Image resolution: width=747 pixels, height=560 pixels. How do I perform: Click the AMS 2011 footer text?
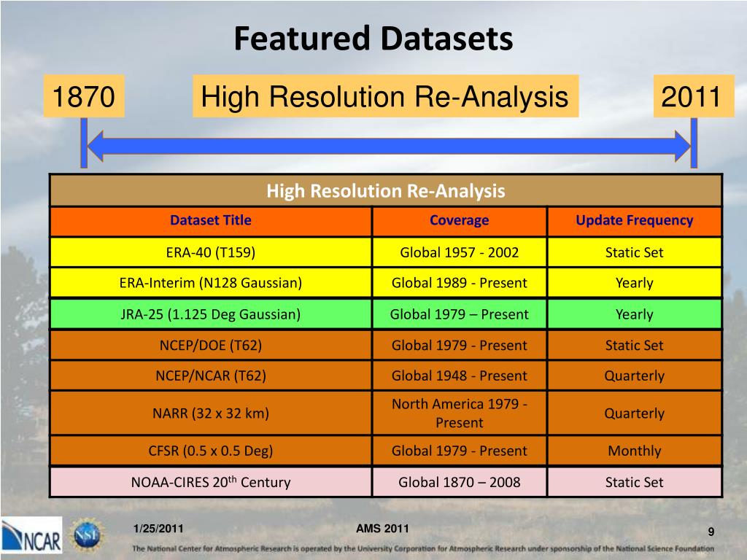pyautogui.click(x=382, y=529)
